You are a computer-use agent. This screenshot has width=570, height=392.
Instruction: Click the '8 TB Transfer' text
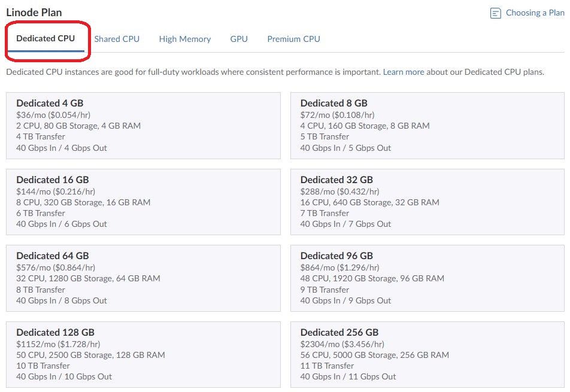tap(41, 290)
